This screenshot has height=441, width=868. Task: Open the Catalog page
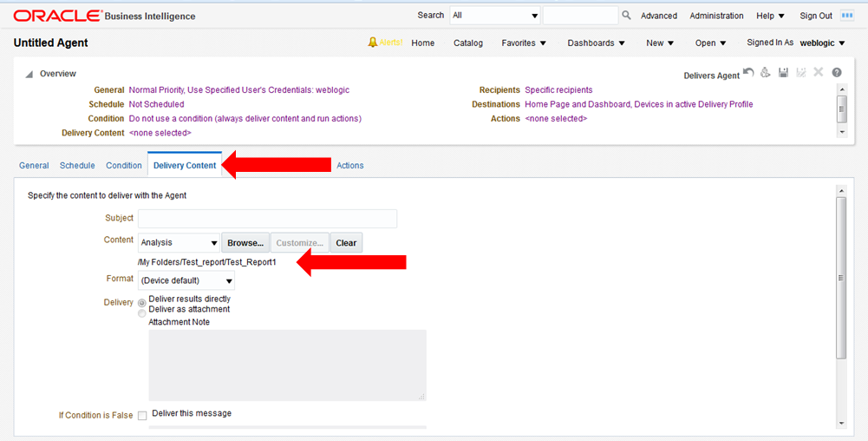pyautogui.click(x=467, y=43)
